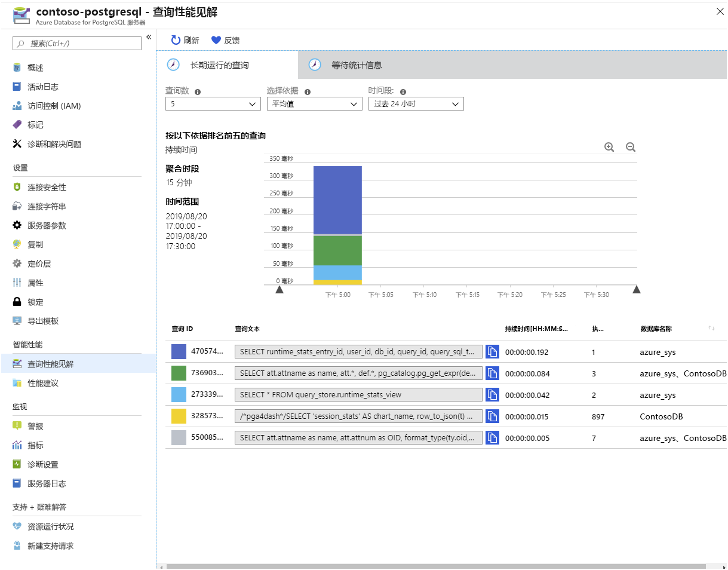
Task: Copy query text for the pga4dash session_stats row
Action: pyautogui.click(x=492, y=416)
